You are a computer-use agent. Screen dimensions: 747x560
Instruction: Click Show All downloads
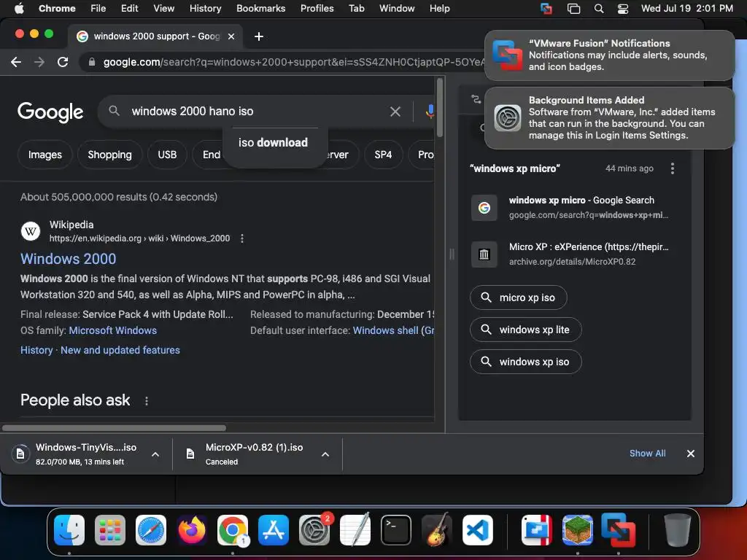pos(648,454)
